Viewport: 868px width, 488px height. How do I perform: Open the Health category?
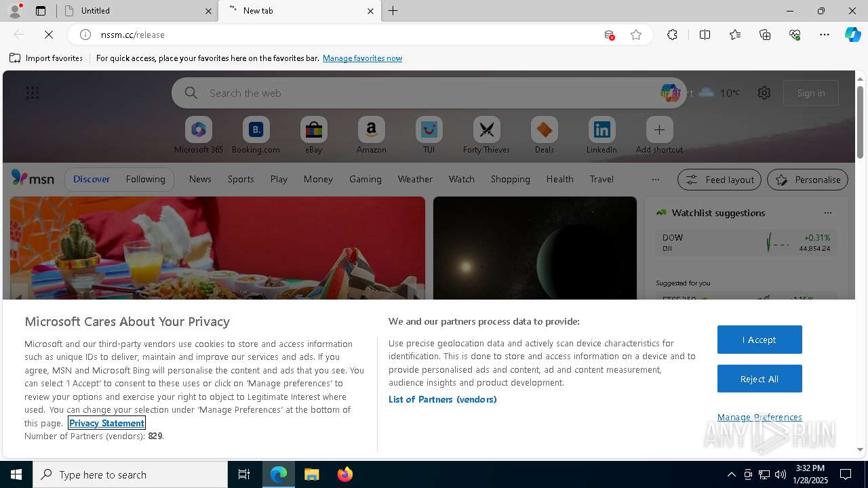click(559, 179)
